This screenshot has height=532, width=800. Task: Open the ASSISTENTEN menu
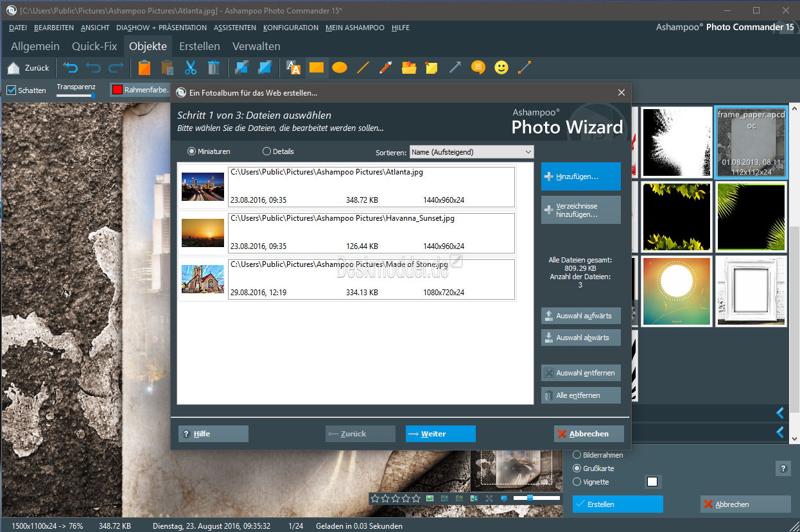coord(235,28)
